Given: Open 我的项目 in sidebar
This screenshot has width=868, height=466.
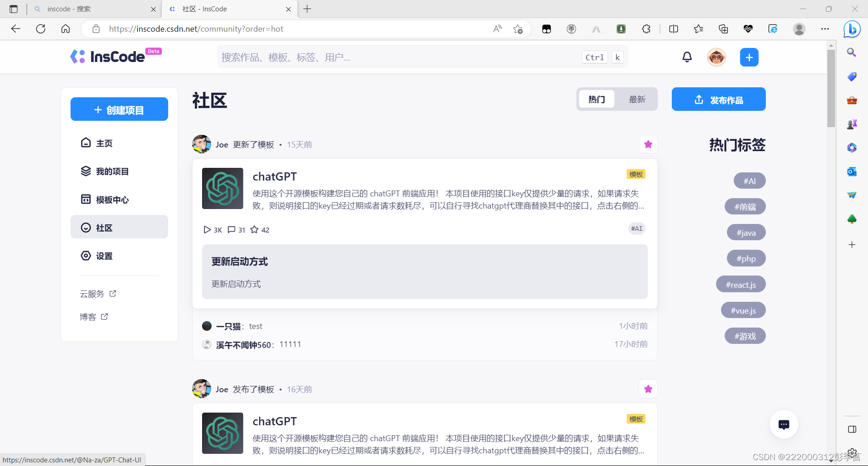Looking at the screenshot, I should click(x=119, y=171).
